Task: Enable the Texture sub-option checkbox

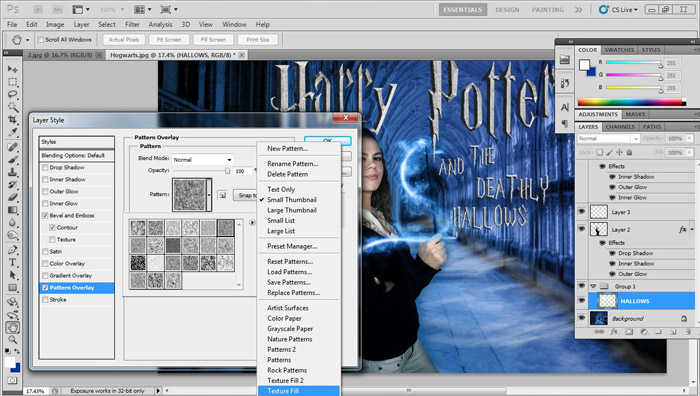Action: (x=52, y=240)
